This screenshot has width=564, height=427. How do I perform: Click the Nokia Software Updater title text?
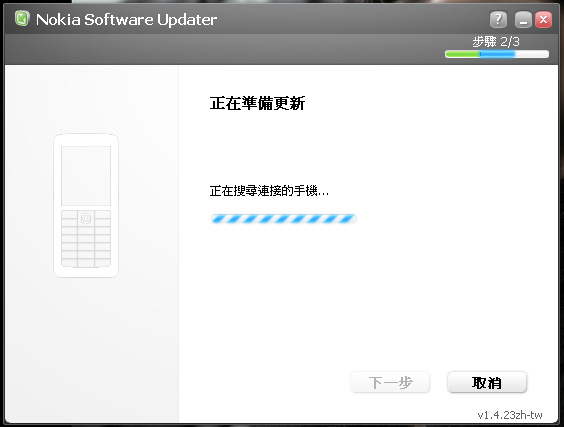tap(127, 19)
